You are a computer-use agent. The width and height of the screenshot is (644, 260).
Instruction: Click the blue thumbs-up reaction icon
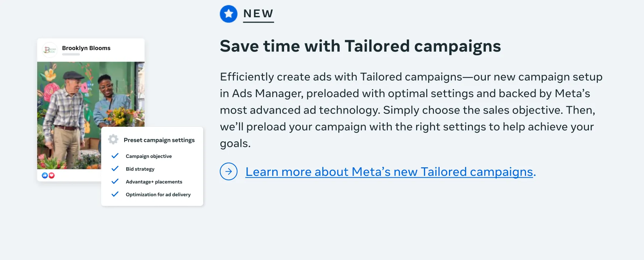[x=45, y=175]
